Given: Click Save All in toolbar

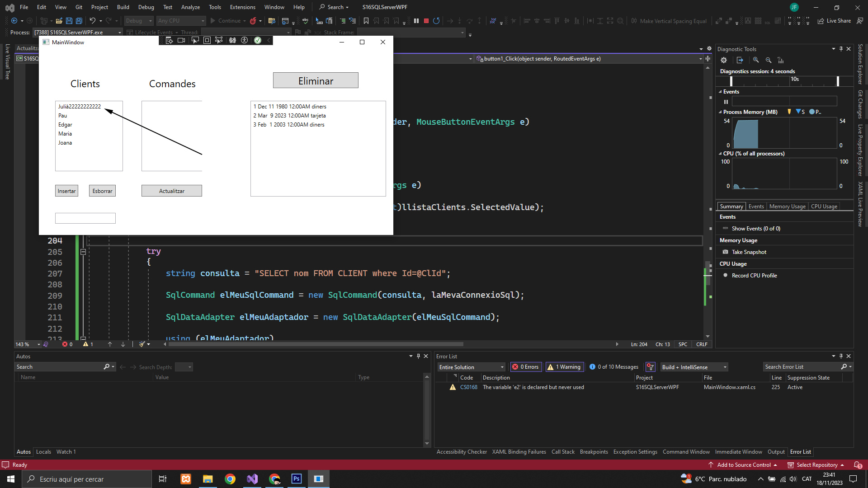Looking at the screenshot, I should pyautogui.click(x=79, y=21).
